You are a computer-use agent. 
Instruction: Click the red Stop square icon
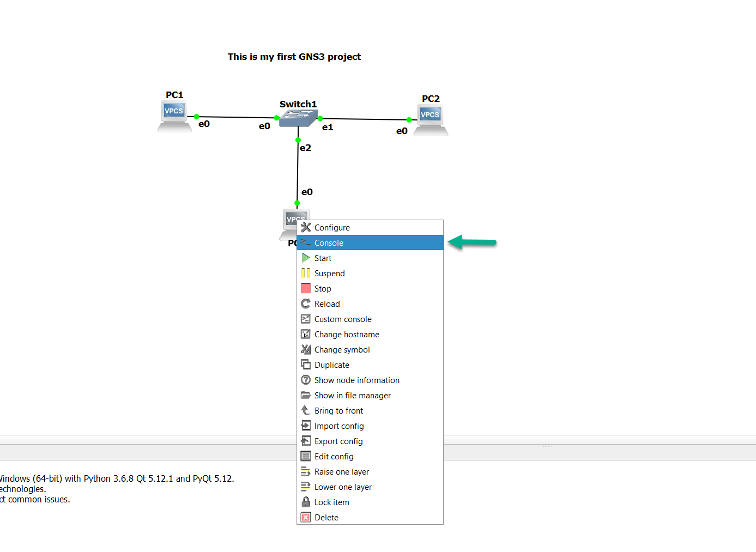point(306,288)
